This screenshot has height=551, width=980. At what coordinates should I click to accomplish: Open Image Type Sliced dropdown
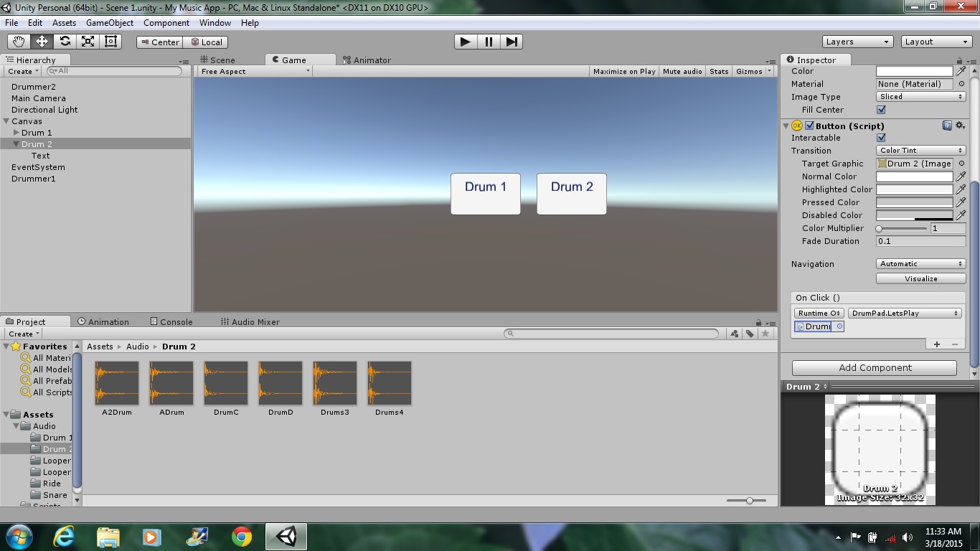click(x=921, y=97)
